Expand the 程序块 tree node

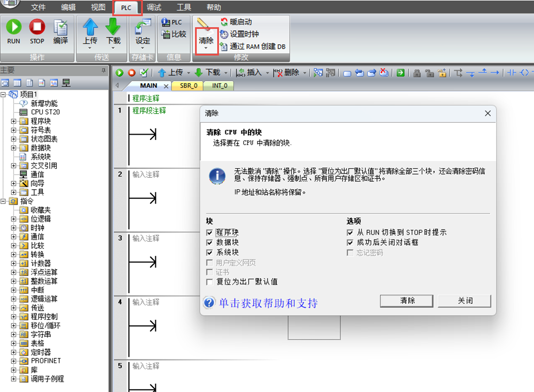click(14, 121)
